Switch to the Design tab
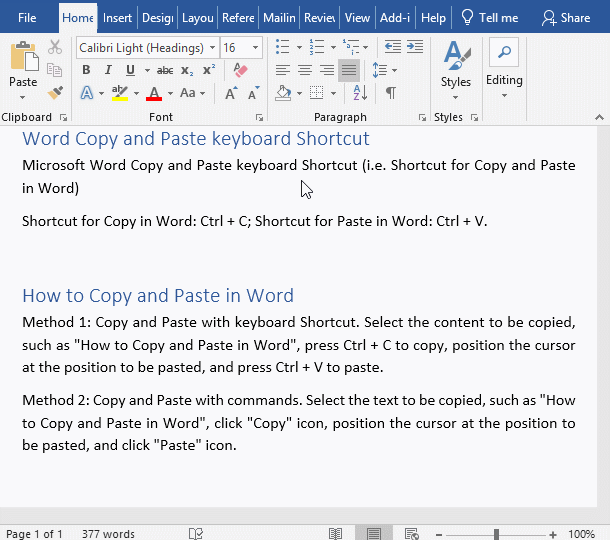The height and width of the screenshot is (540, 610). (x=158, y=18)
